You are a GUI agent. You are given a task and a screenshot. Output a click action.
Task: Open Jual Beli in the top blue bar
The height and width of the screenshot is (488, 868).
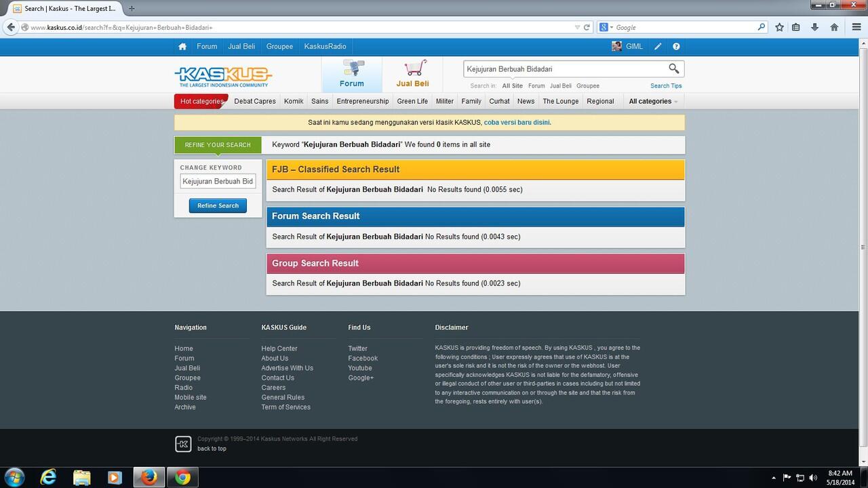241,47
